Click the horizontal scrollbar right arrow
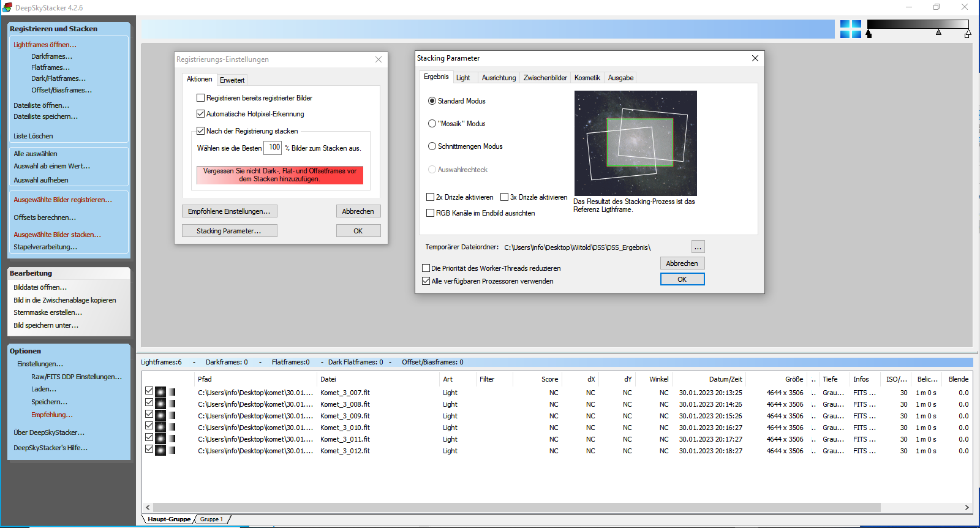Viewport: 980px width, 528px height. pos(967,507)
